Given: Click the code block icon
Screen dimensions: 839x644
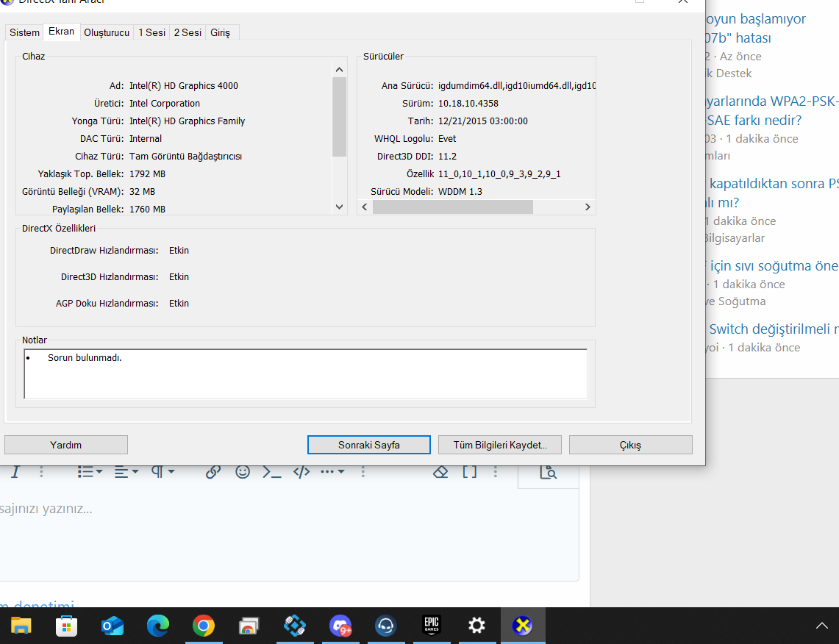Looking at the screenshot, I should 301,472.
